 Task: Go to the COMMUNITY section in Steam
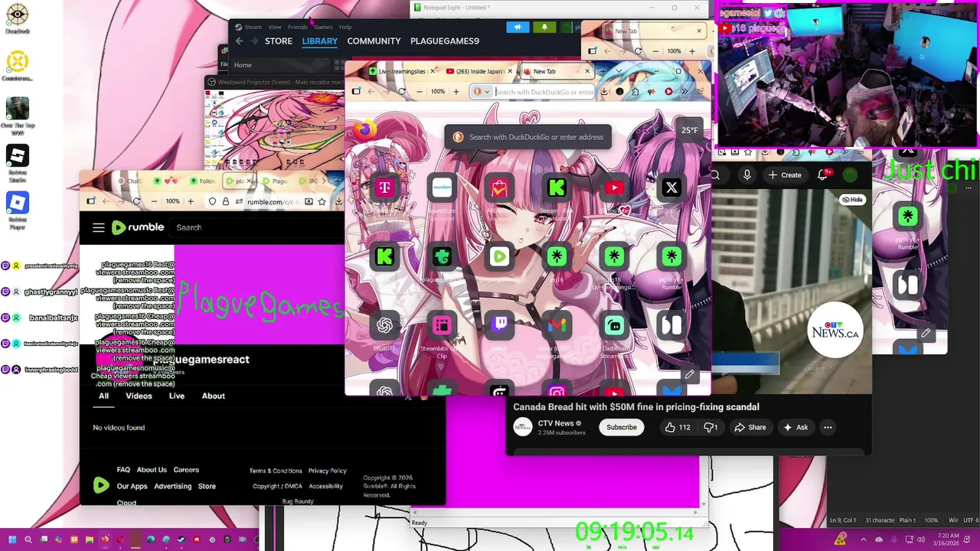pyautogui.click(x=374, y=41)
